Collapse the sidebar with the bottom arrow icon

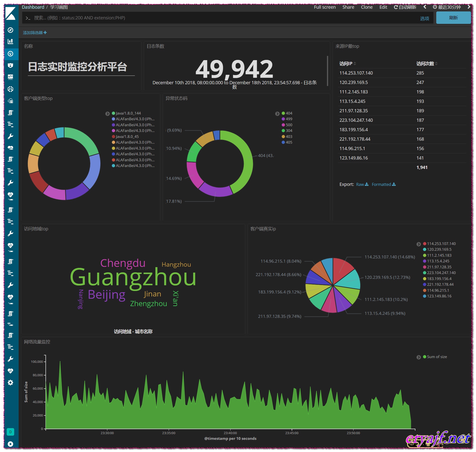[10, 444]
